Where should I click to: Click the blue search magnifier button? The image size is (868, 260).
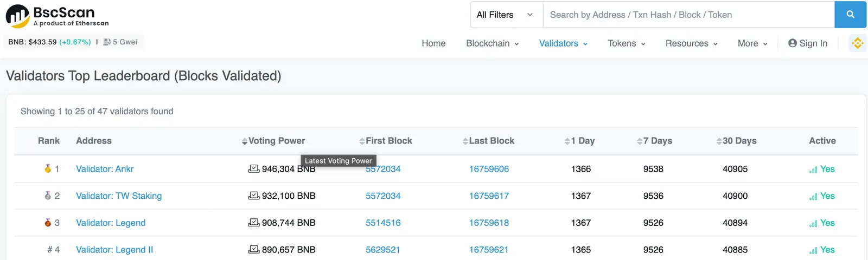[x=851, y=15]
